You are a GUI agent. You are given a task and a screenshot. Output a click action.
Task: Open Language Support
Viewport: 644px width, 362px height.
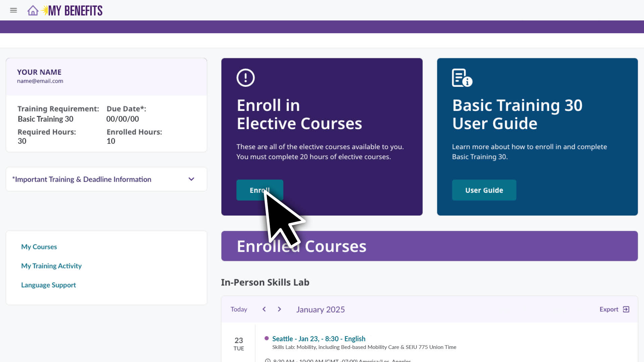tap(48, 285)
